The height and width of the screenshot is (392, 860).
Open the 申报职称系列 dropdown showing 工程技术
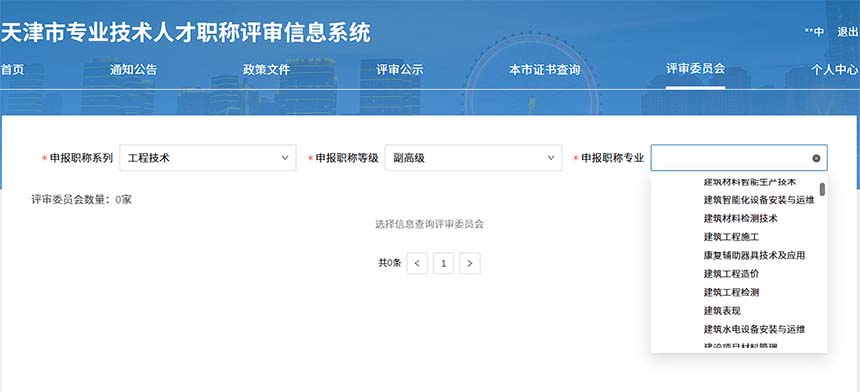point(208,158)
